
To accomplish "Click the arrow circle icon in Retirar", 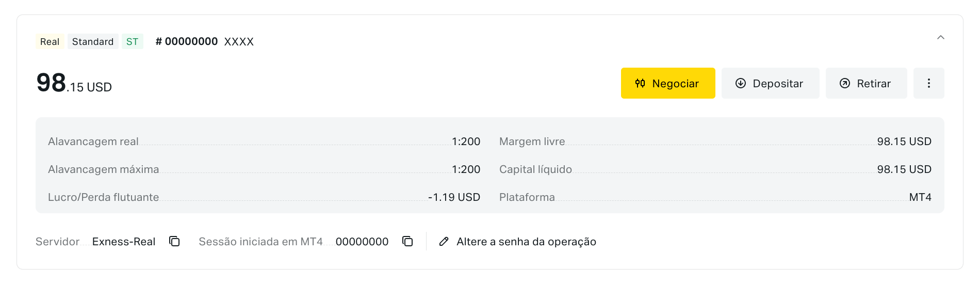I will click(845, 83).
